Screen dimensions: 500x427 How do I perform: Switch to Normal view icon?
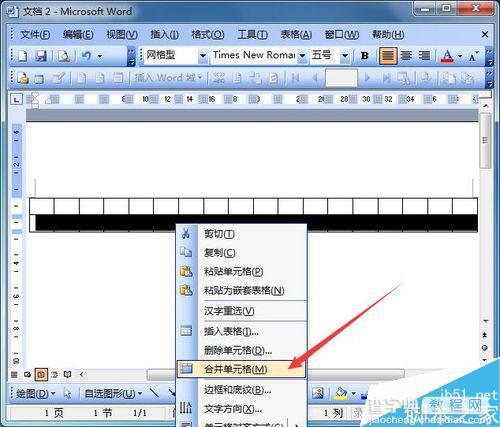(14, 375)
